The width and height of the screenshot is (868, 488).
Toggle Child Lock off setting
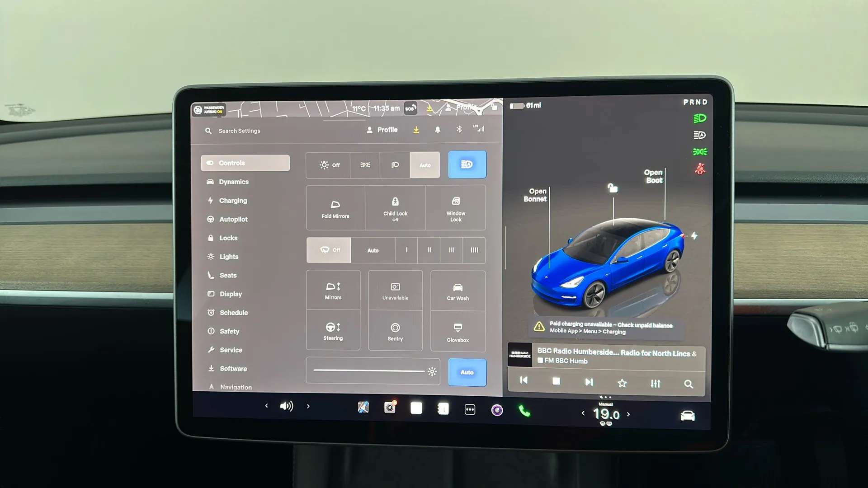click(395, 207)
